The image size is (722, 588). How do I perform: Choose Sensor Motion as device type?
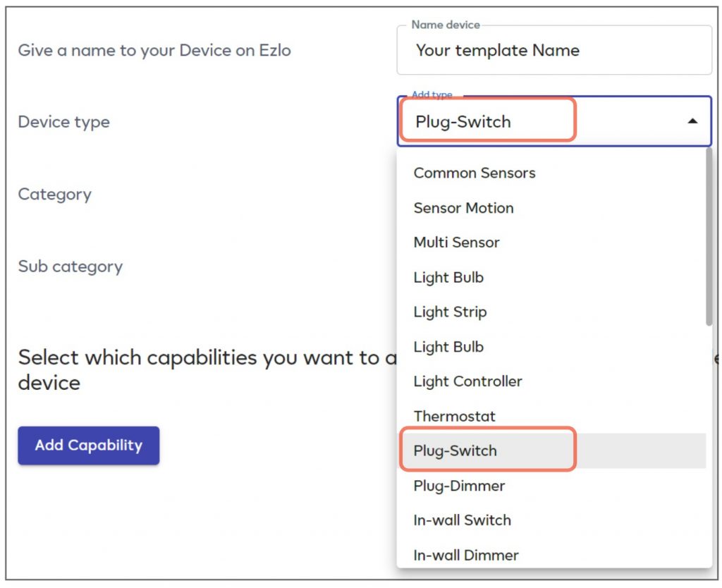click(463, 208)
